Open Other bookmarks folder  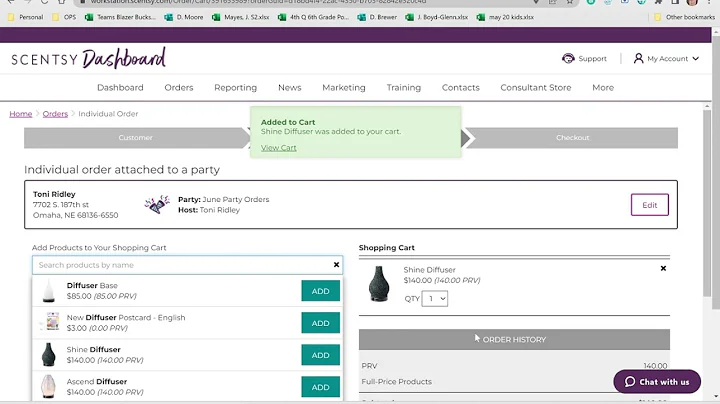point(684,17)
